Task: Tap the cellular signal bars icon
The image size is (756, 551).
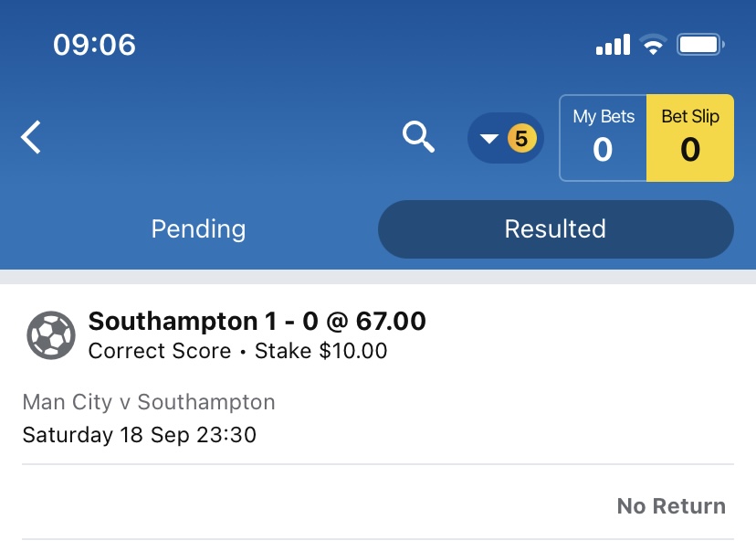Action: point(613,45)
